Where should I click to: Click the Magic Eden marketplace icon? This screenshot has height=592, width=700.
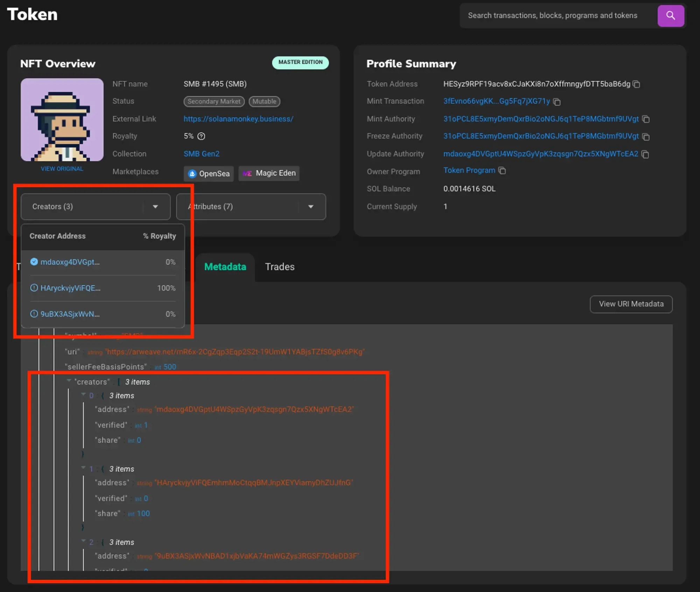click(x=247, y=173)
